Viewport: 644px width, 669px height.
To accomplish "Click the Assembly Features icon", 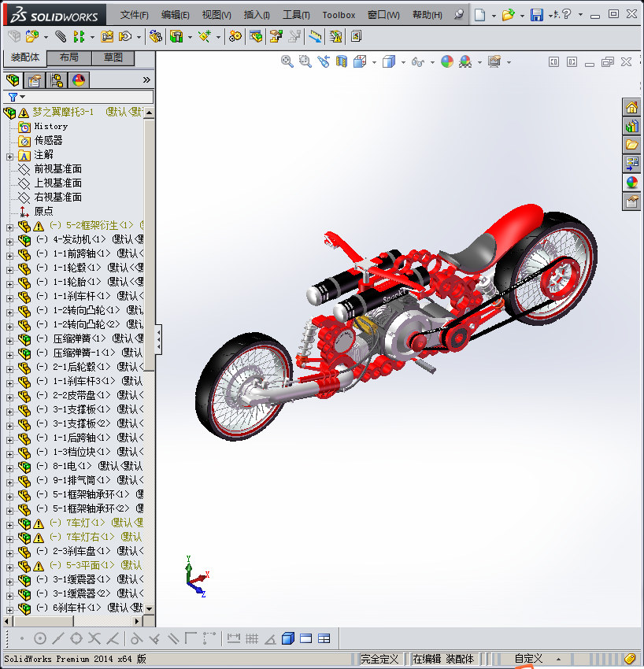I will pos(176,37).
